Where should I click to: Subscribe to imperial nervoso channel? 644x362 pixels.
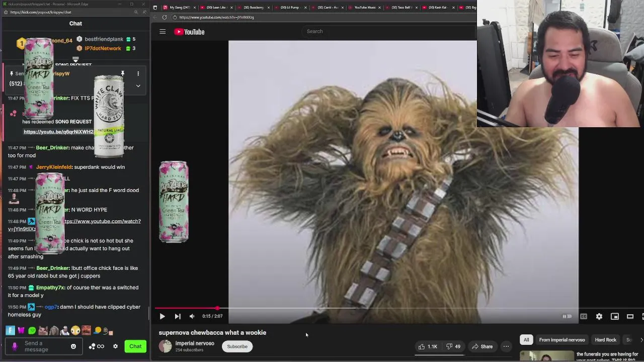click(237, 346)
